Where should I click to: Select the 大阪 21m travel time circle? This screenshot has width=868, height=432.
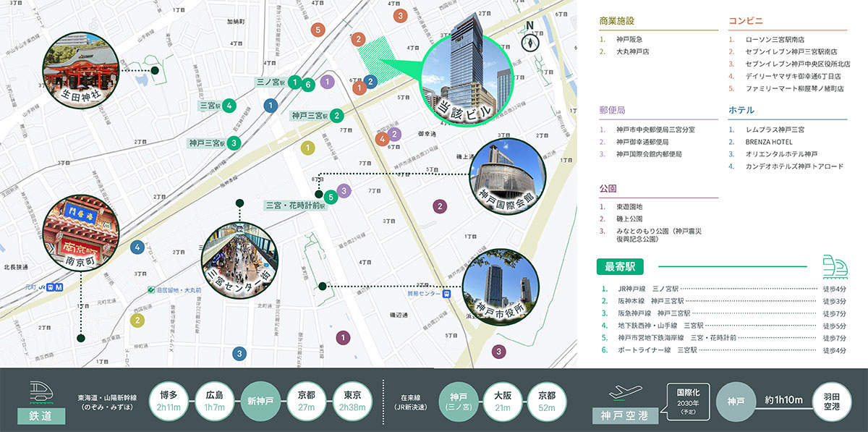tap(503, 400)
